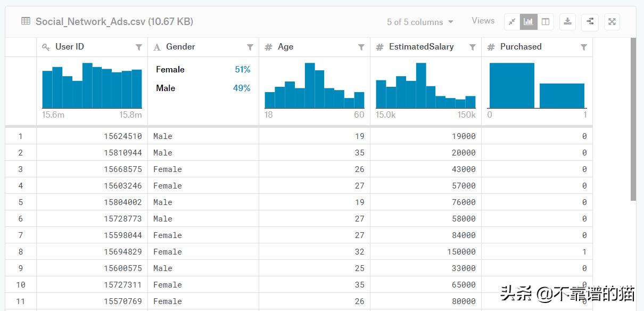Open the data flow diagram icon
The height and width of the screenshot is (311, 644).
coord(590,22)
